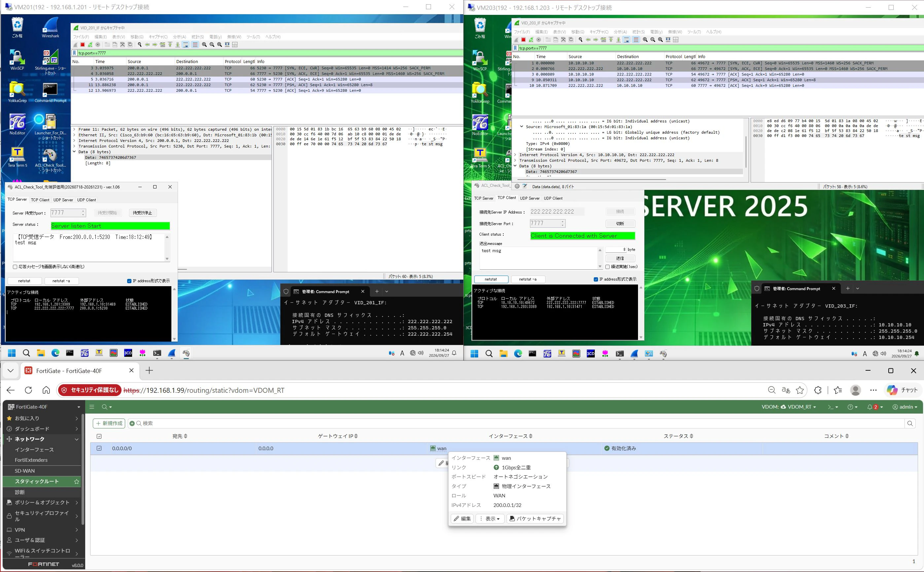Screen dimensions: 924x572
Task: Click 送信 button in TCP Client
Action: pos(620,258)
